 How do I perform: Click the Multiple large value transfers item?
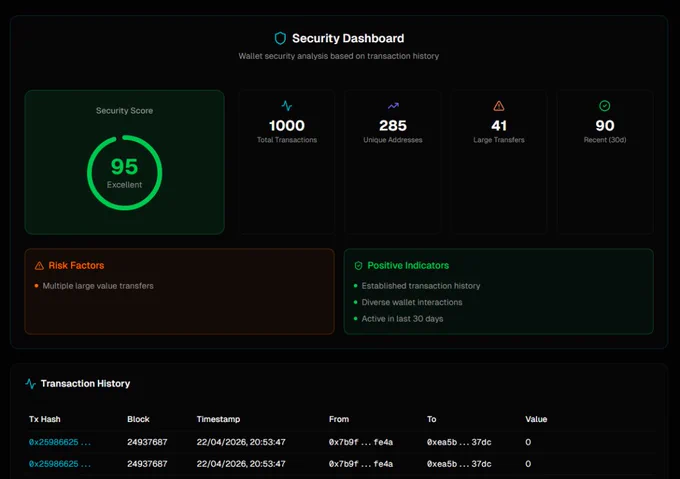(x=98, y=286)
